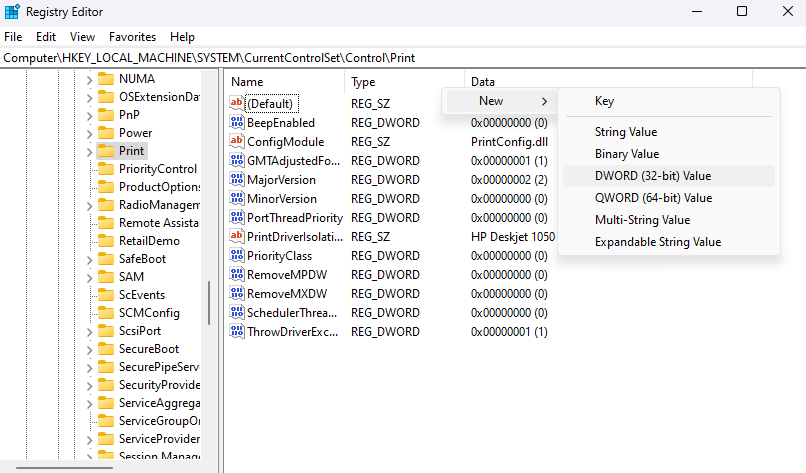Viewport: 806px width, 473px height.
Task: Expand the Print key chevron
Action: (89, 151)
